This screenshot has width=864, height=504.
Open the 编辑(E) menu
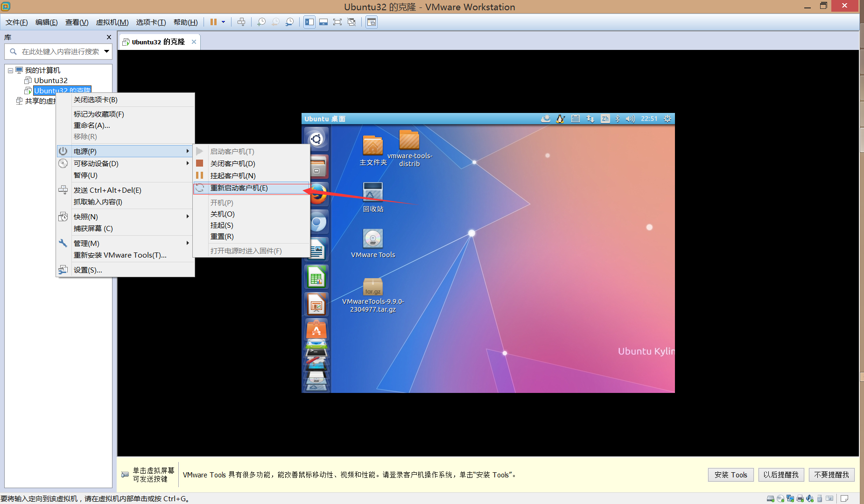[x=46, y=22]
